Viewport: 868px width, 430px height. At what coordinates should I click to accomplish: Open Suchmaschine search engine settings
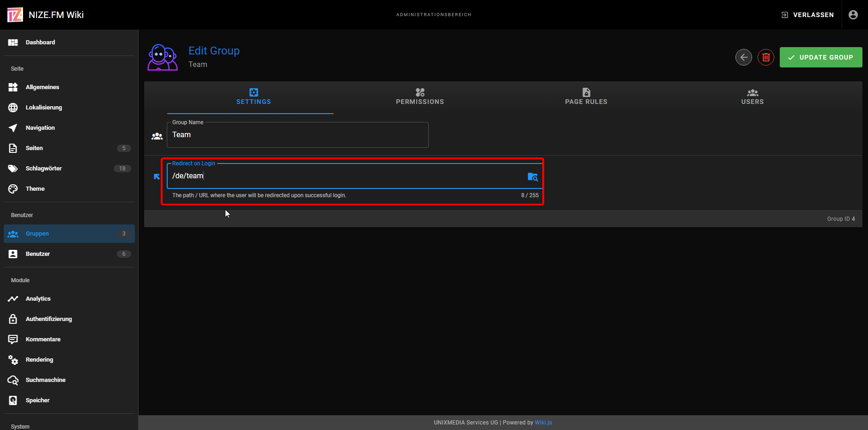point(45,380)
